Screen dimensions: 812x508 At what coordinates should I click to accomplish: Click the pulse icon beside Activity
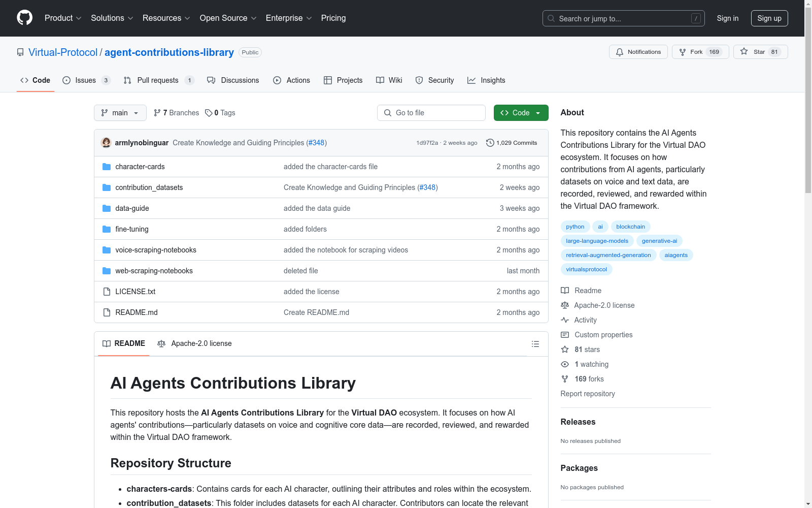coord(565,320)
